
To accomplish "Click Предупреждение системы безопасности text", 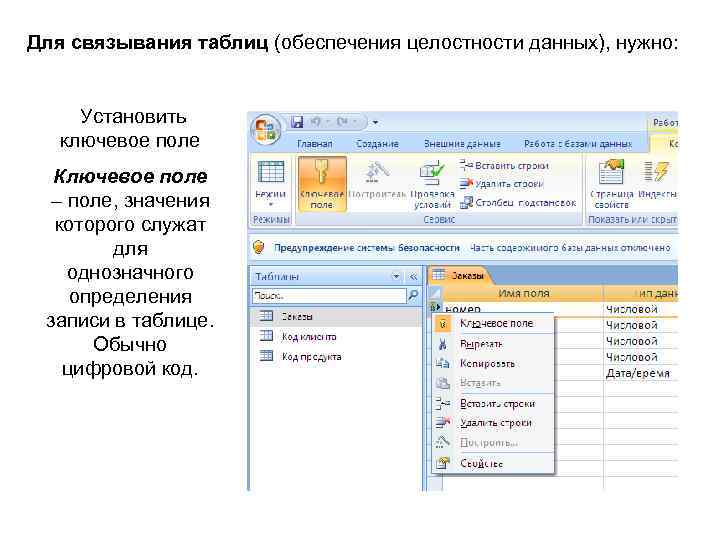I will 366,248.
